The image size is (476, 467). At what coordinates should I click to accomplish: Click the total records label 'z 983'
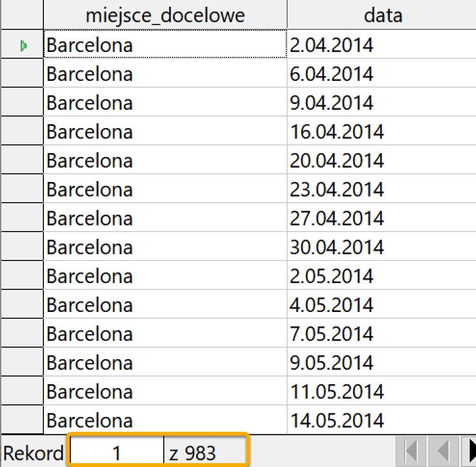coord(193,453)
